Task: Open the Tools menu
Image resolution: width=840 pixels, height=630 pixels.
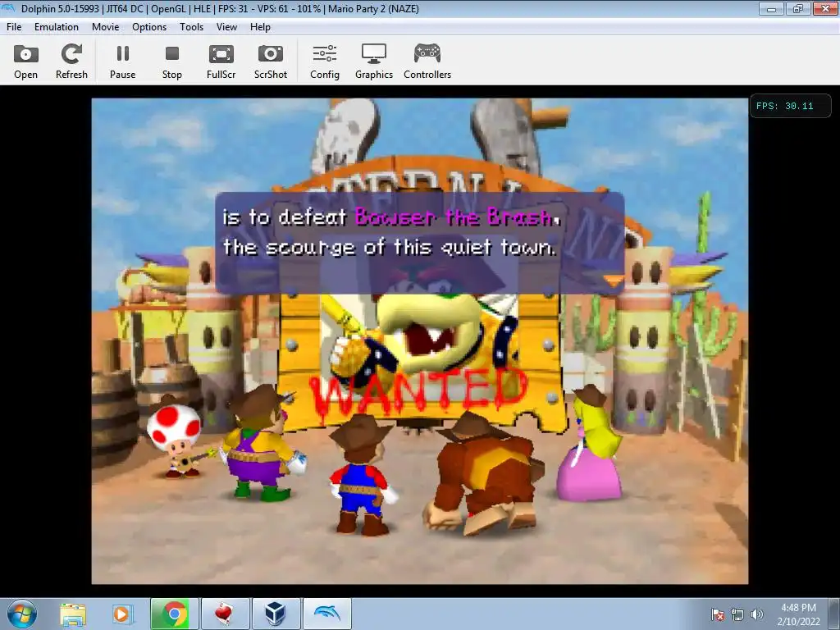Action: pyautogui.click(x=191, y=27)
